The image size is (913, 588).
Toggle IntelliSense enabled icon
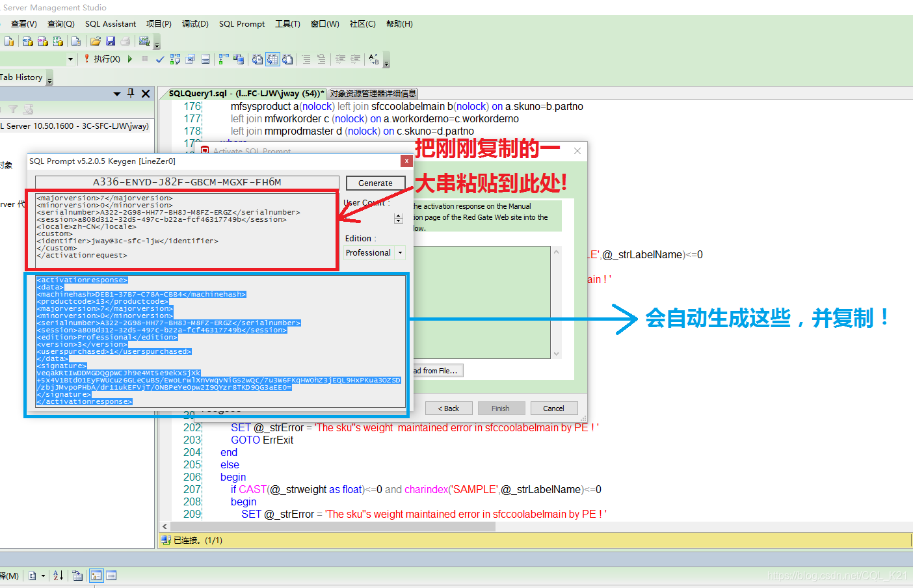pyautogui.click(x=205, y=59)
